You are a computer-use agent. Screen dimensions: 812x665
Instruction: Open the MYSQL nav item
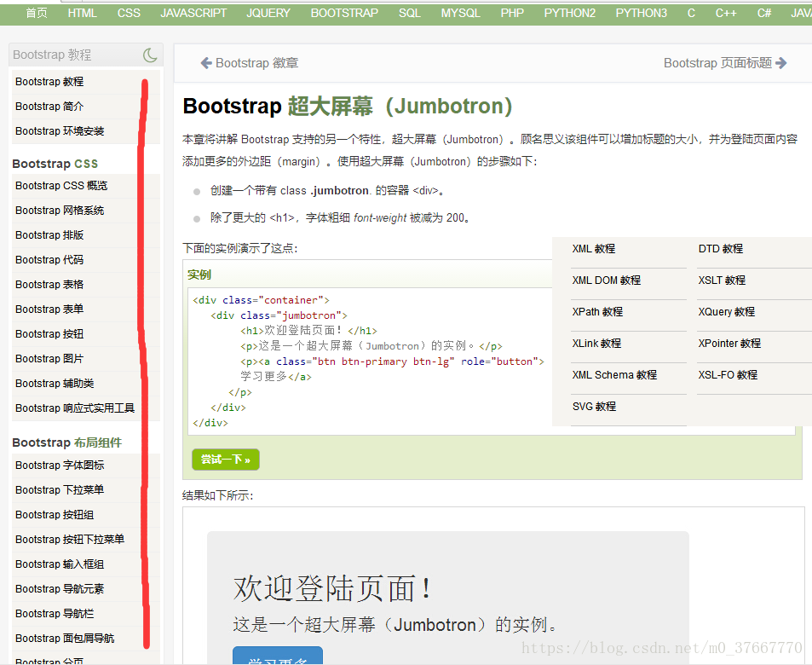(x=461, y=13)
